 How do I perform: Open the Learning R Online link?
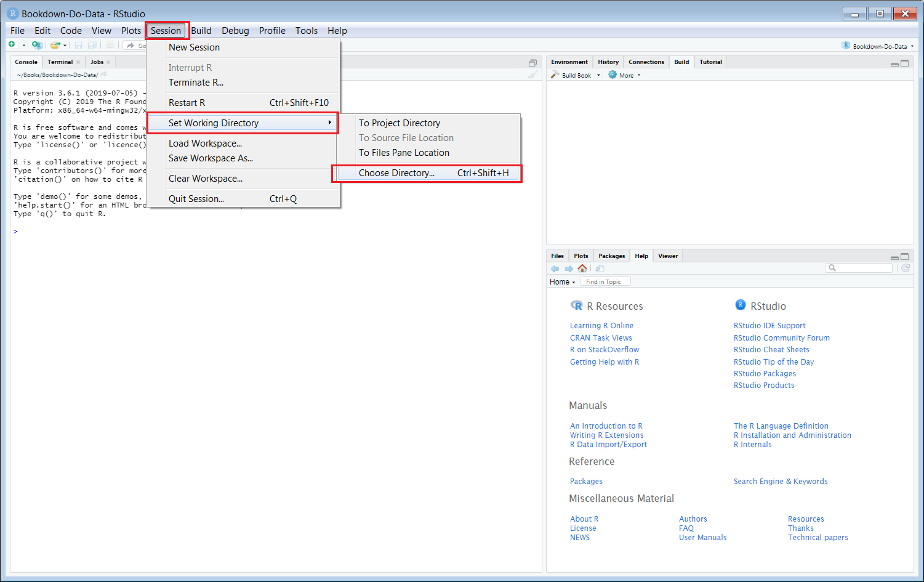click(x=601, y=325)
